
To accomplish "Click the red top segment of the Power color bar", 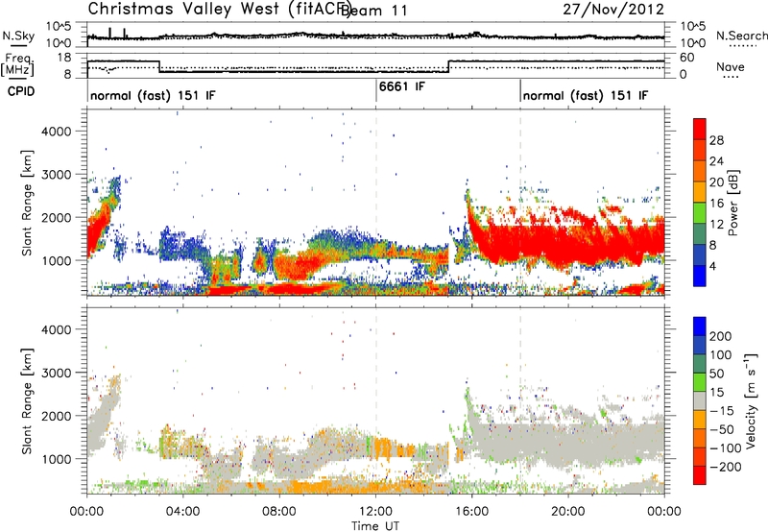I will 700,130.
